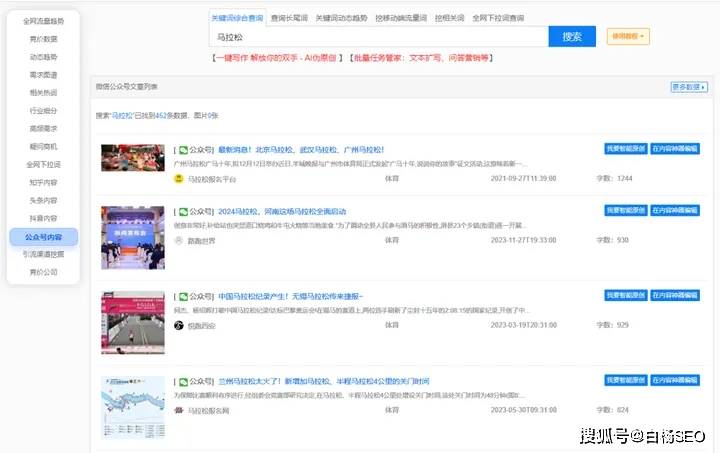
Task: Select 疑问商机 in the sidebar
Action: pos(44,146)
